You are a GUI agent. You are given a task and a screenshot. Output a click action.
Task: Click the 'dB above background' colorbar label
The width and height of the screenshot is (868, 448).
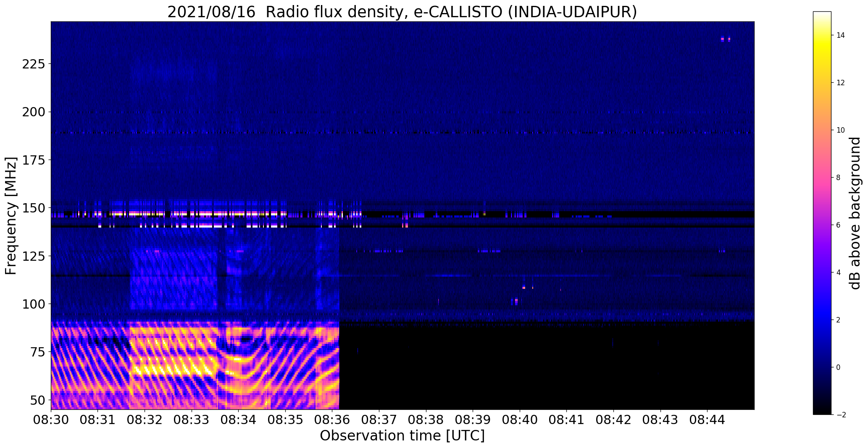[855, 213]
